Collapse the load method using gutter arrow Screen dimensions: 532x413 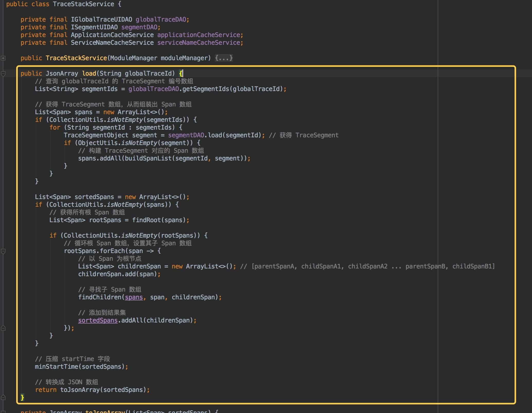tap(3, 74)
